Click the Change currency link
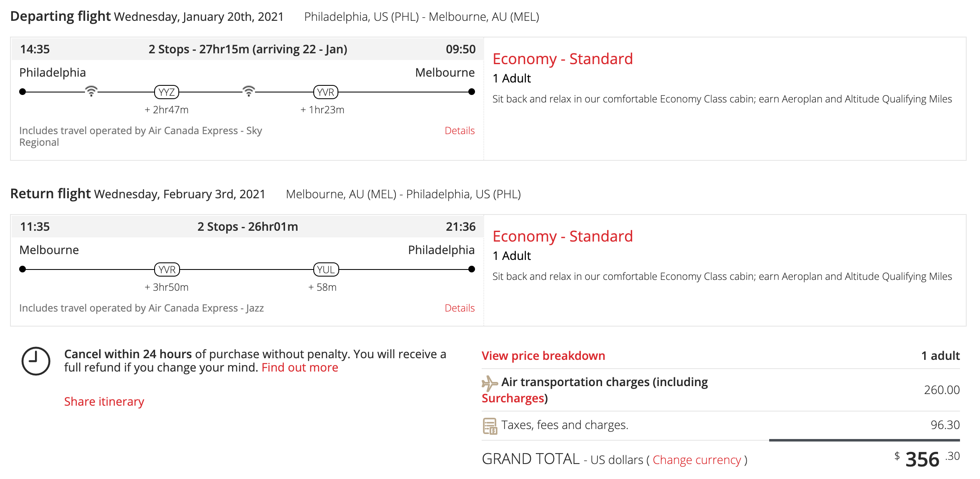 pos(697,460)
